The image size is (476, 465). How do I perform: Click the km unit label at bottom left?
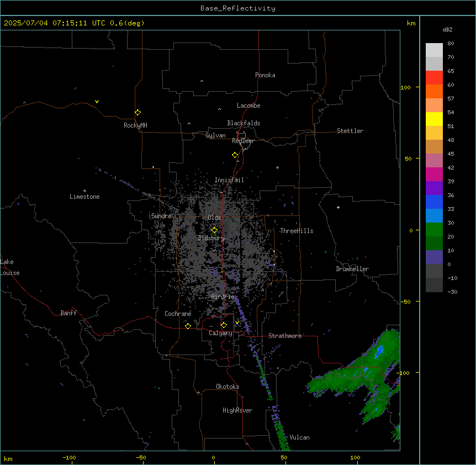[8, 458]
